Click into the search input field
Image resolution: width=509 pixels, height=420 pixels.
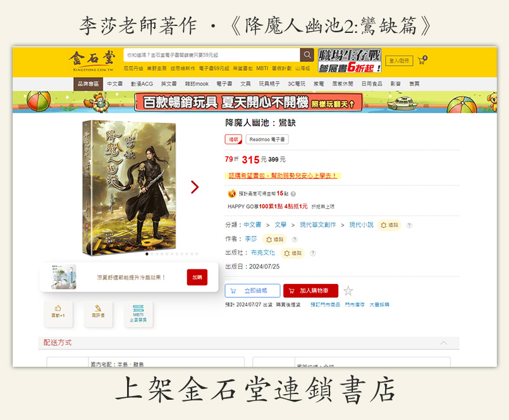tap(212, 55)
